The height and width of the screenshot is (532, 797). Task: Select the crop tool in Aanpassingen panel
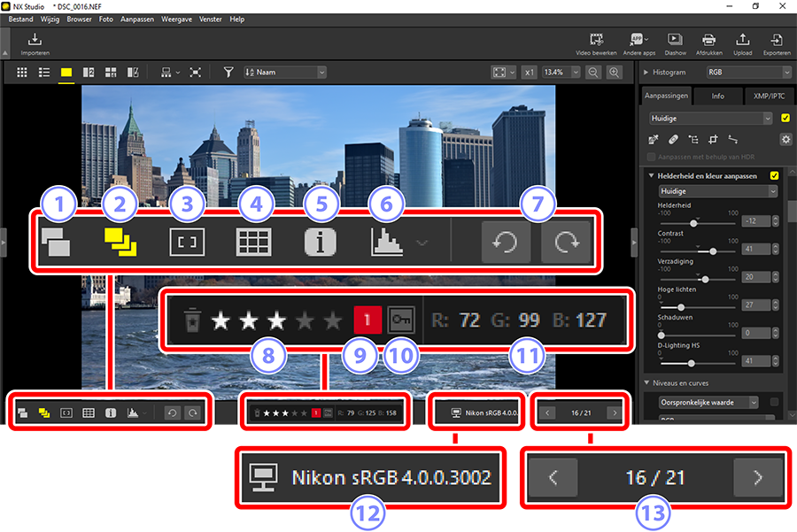tap(712, 139)
